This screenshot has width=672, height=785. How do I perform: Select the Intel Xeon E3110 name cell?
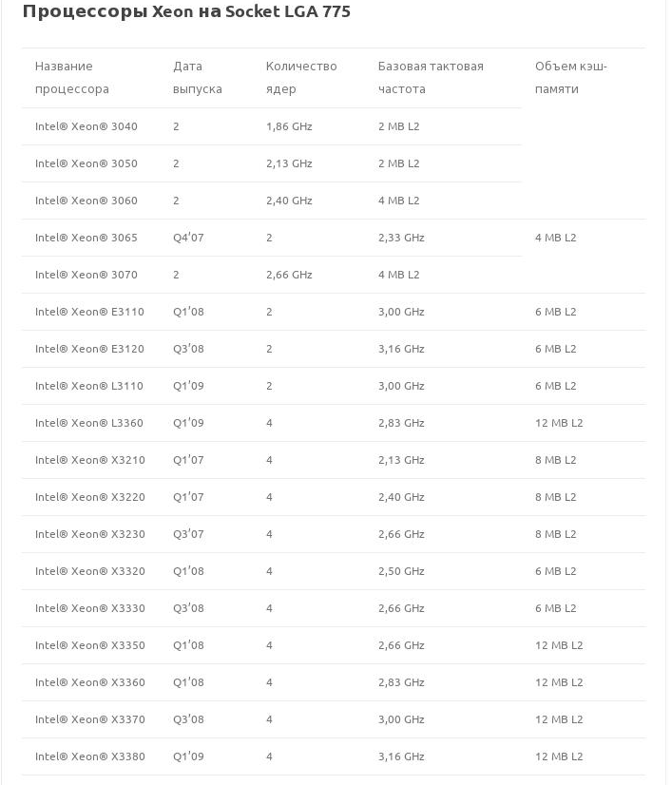pyautogui.click(x=89, y=312)
